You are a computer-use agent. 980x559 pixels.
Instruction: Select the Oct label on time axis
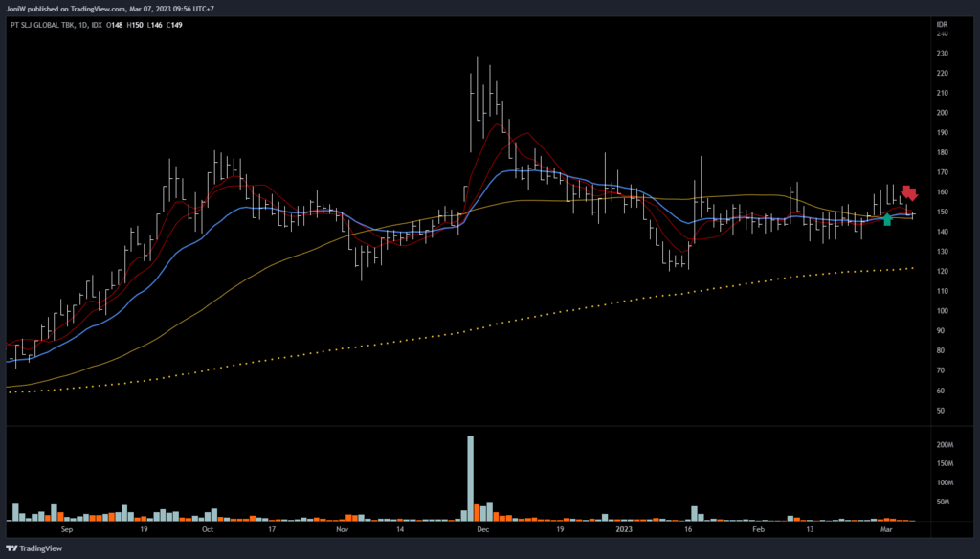point(207,527)
